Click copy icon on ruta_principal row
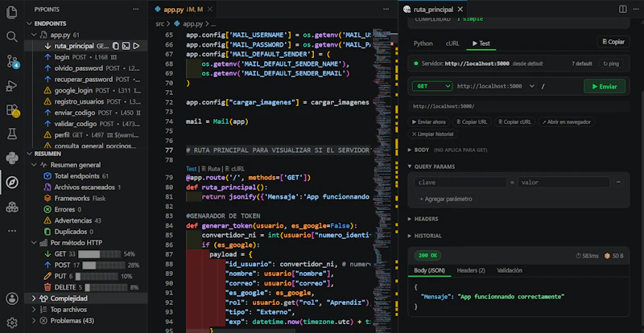Image resolution: width=644 pixels, height=333 pixels. 116,46
